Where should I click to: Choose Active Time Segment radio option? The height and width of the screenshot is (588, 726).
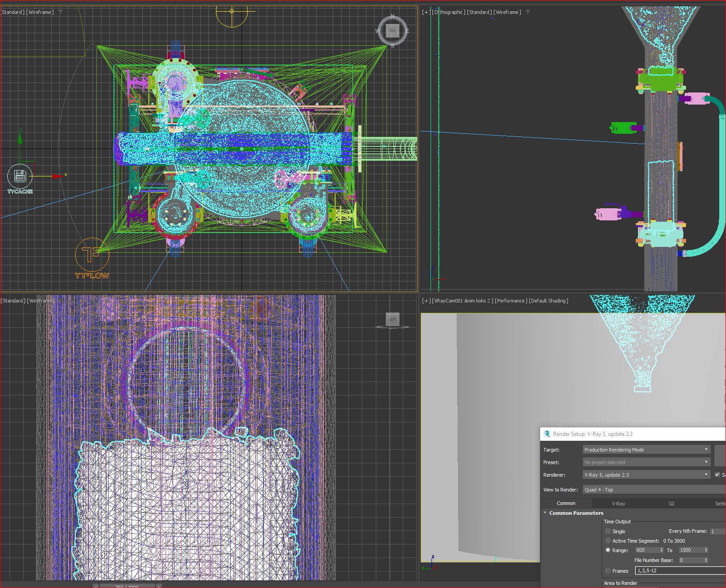tap(608, 540)
